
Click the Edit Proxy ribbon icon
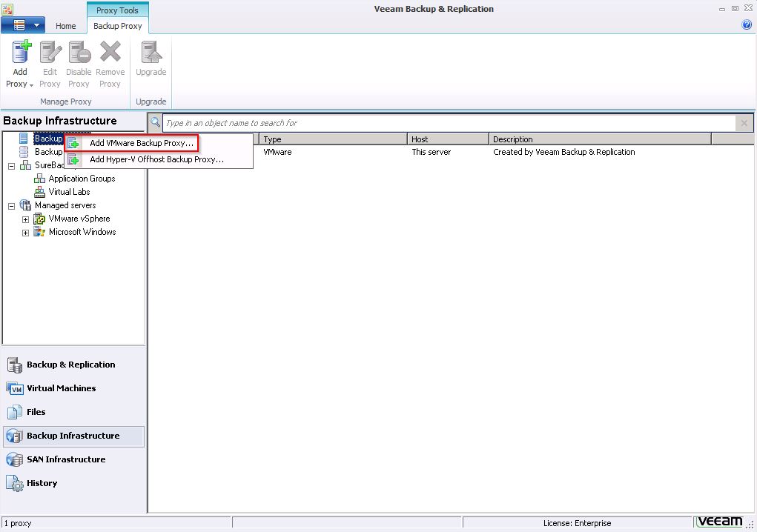click(50, 52)
